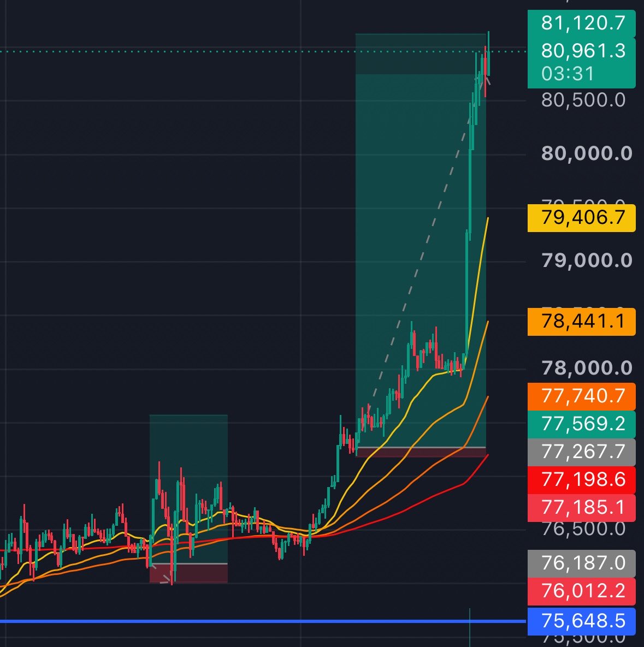
Task: Click the red 76,012.2 stop label
Action: point(581,591)
